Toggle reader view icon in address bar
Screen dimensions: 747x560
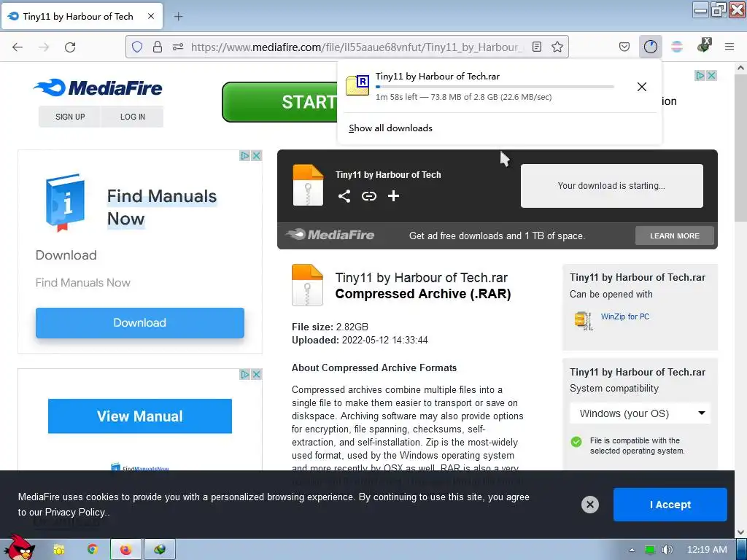[536, 47]
